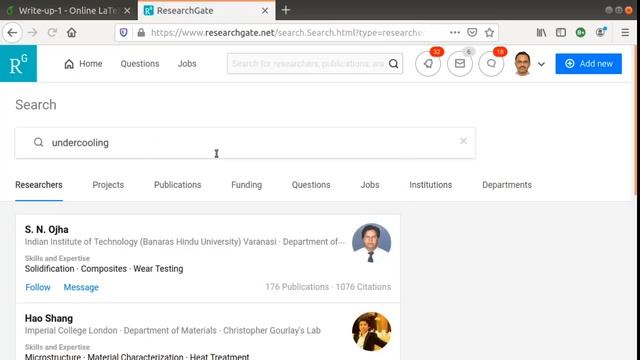
Task: Close the Write-up-1 browser tab
Action: pos(127,11)
